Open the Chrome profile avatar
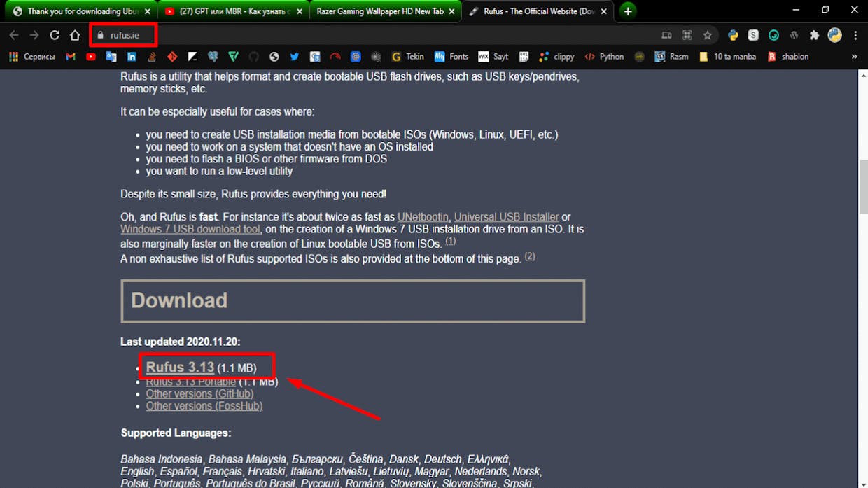 [834, 35]
